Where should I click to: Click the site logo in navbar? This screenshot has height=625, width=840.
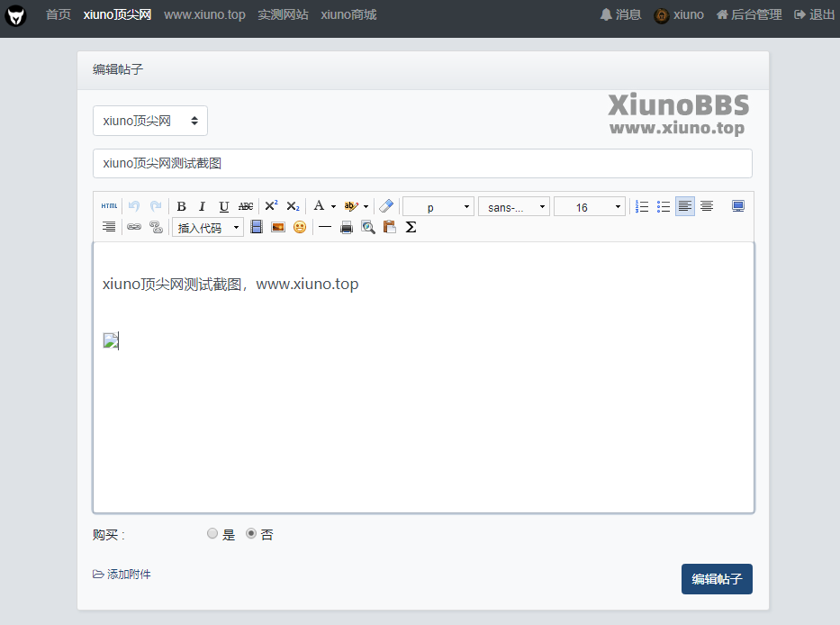(15, 15)
